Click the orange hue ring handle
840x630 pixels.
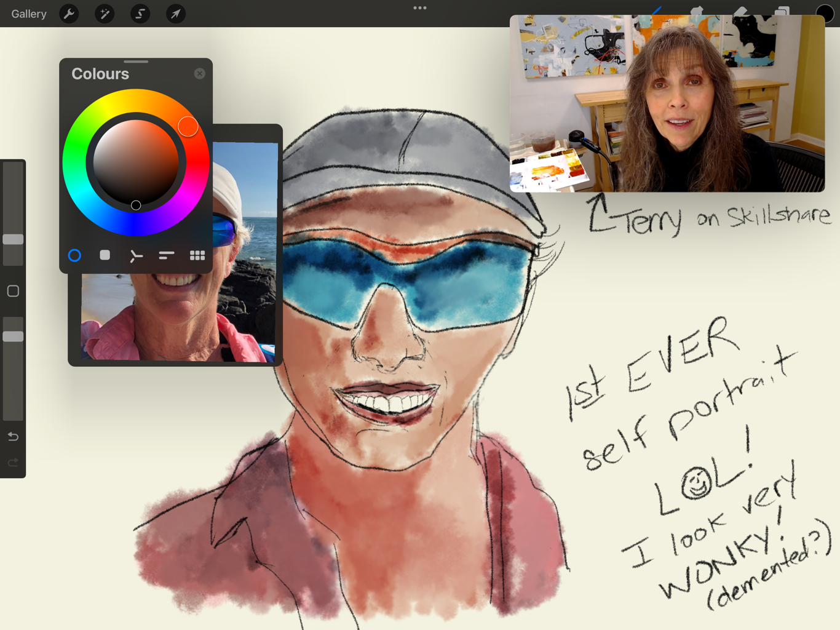pyautogui.click(x=188, y=126)
